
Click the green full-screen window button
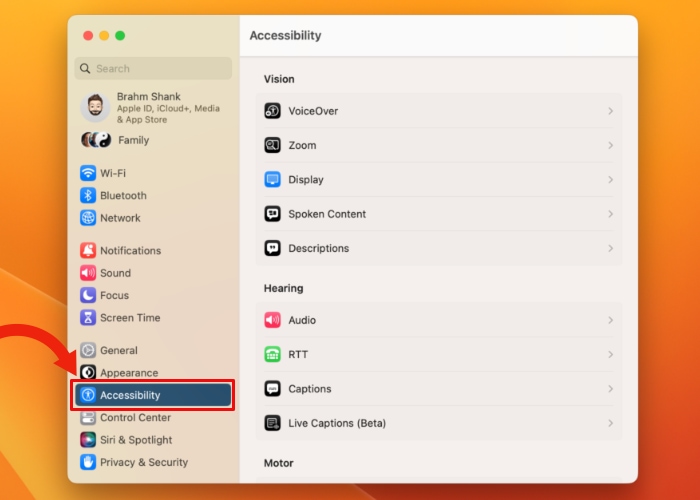point(120,35)
